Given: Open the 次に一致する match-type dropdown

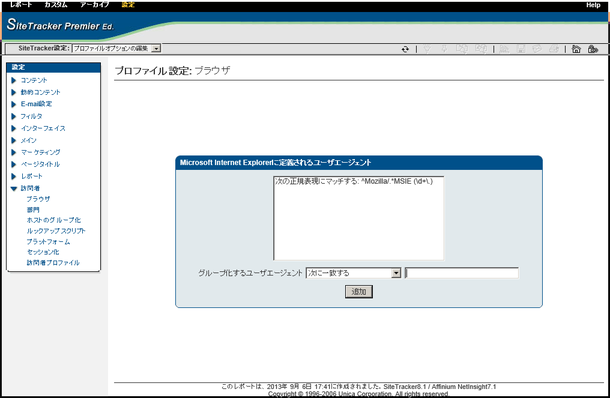Looking at the screenshot, I should click(353, 273).
